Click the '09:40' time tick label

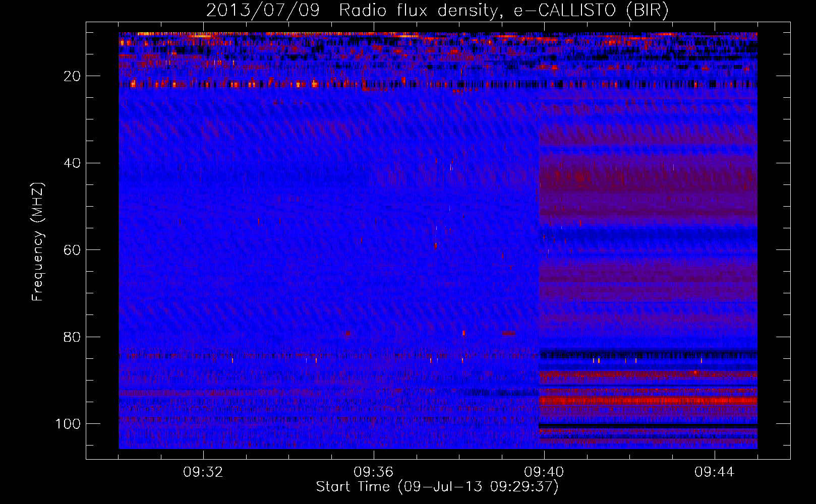point(544,472)
